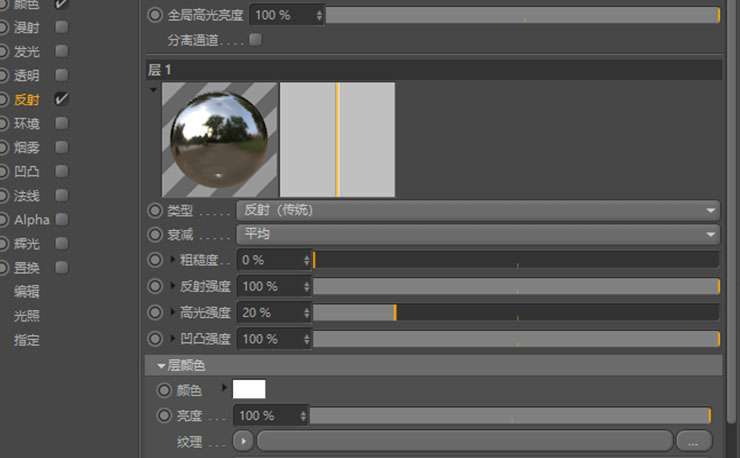Disable the 反射 channel checkbox

point(62,99)
